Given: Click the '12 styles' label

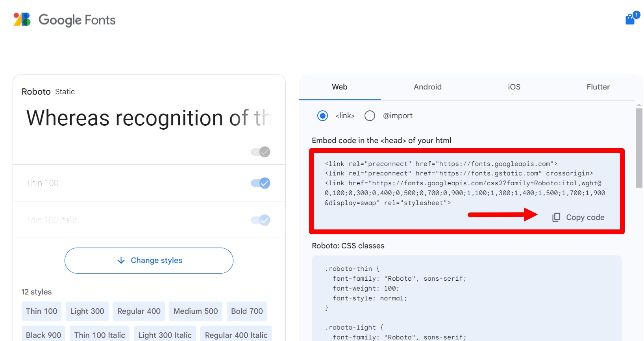Looking at the screenshot, I should [x=37, y=292].
